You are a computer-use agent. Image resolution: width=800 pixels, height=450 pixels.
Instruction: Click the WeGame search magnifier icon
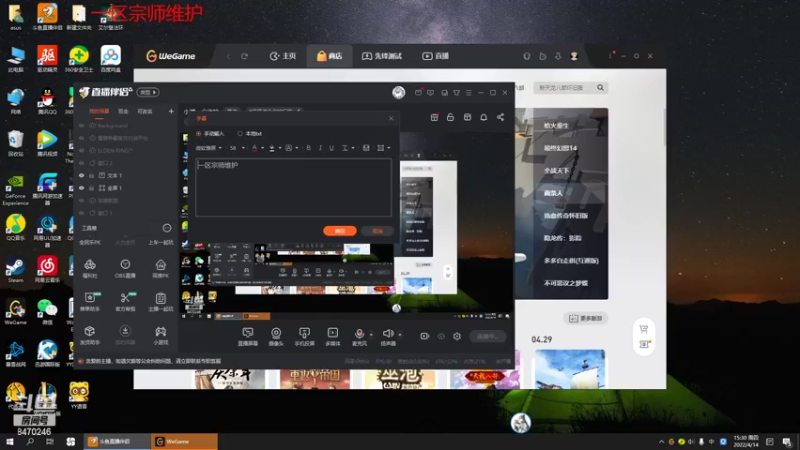pyautogui.click(x=601, y=88)
